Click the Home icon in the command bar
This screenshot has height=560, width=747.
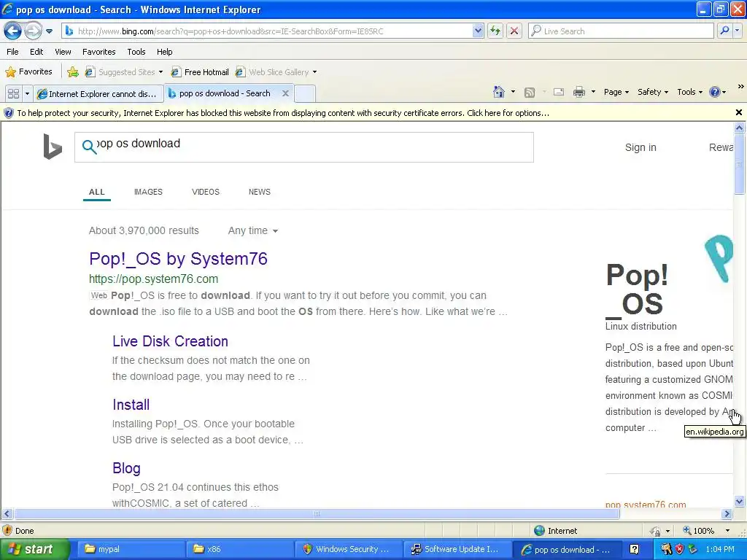[x=499, y=92]
